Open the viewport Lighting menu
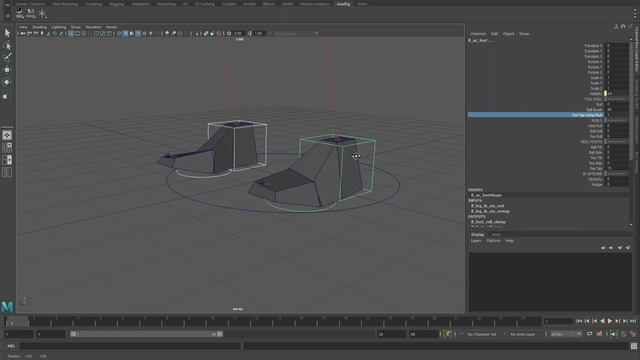 59,27
